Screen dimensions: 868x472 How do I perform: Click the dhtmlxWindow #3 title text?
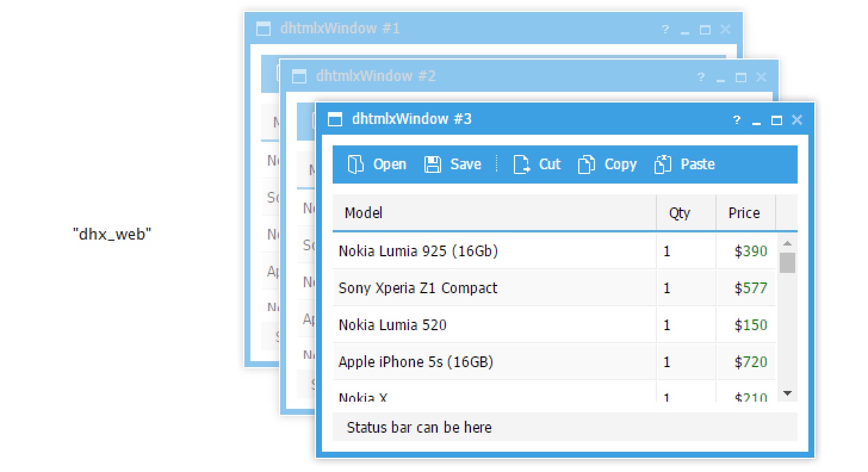412,119
